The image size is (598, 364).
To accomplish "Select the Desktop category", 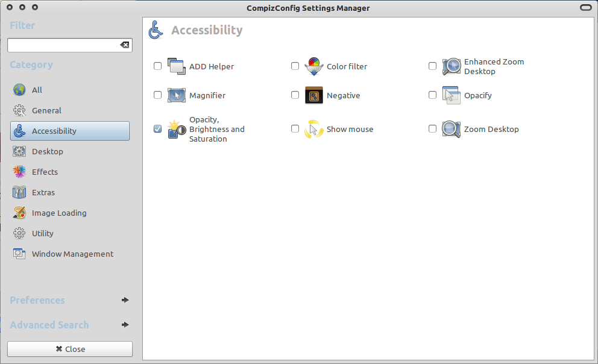I will pyautogui.click(x=47, y=151).
